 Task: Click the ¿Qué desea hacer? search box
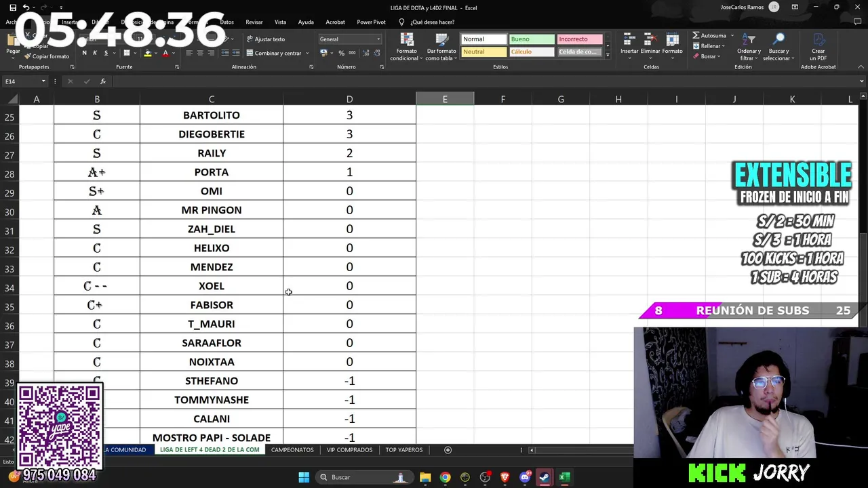431,22
